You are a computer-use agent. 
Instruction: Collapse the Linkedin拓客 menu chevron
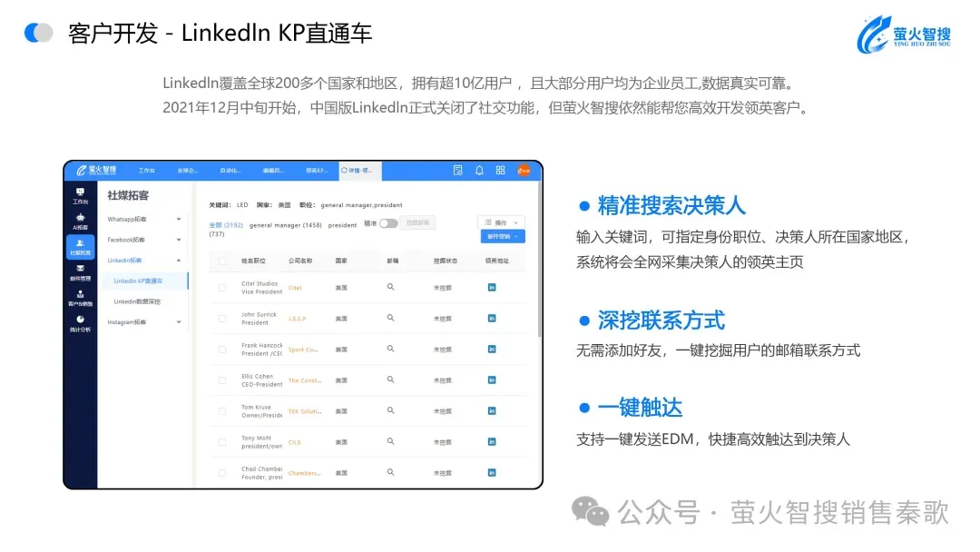point(179,261)
